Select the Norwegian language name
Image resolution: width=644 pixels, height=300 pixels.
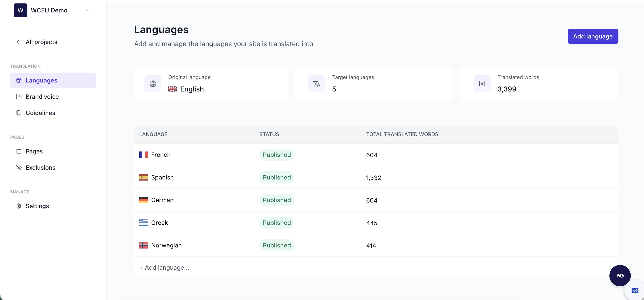[167, 245]
